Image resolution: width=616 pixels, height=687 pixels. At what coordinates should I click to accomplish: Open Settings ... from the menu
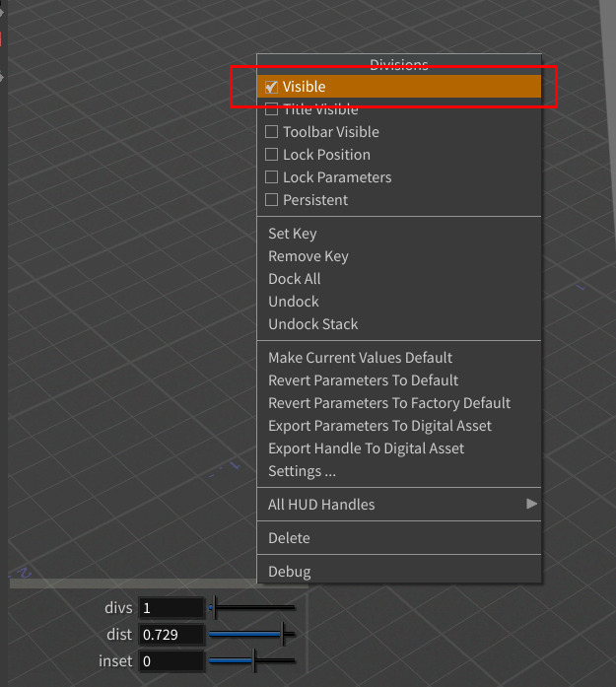click(399, 472)
